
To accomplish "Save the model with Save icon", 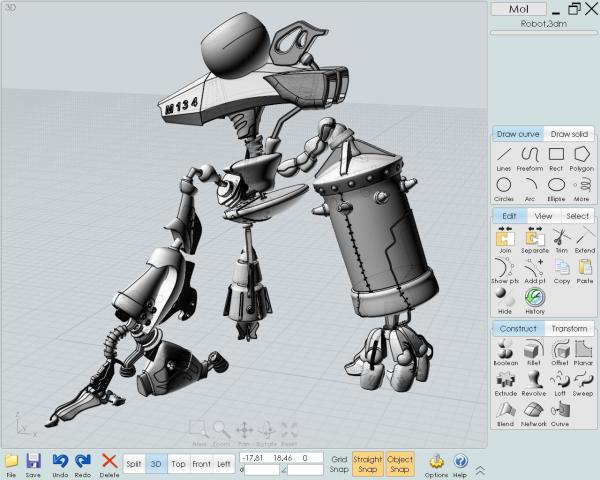I will (x=33, y=465).
